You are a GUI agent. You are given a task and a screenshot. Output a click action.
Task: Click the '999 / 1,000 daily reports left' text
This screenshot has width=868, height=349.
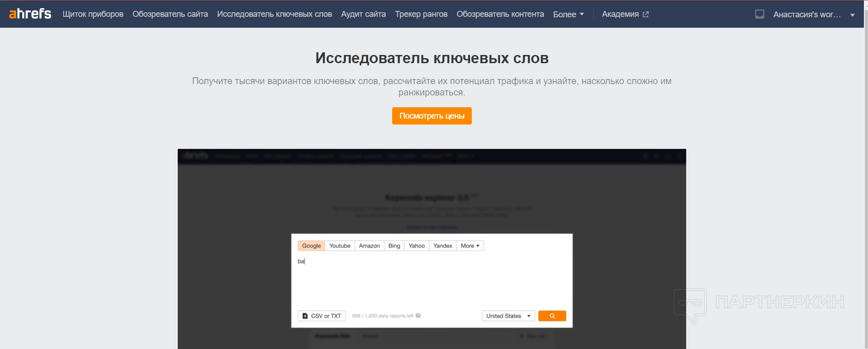point(383,316)
